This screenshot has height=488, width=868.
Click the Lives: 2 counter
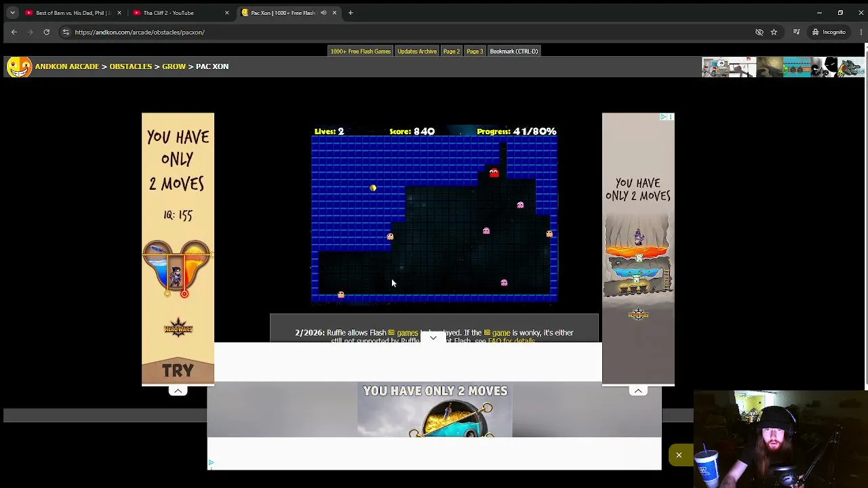click(329, 131)
